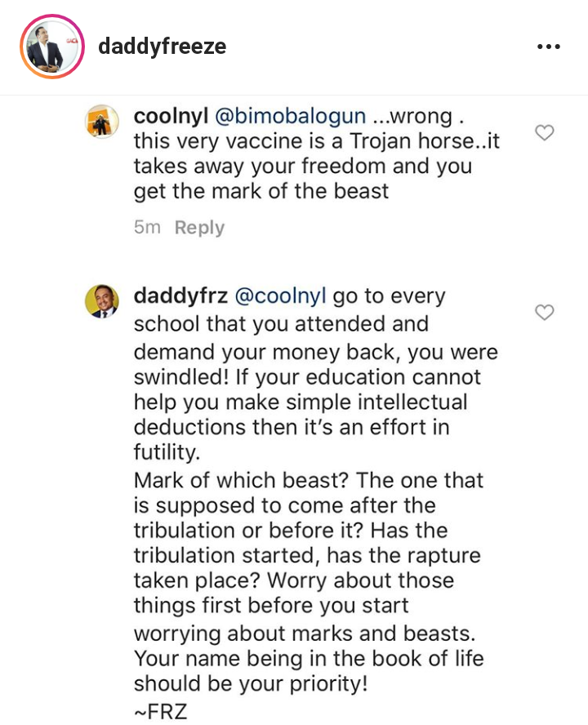Click the 5m comment timestamp
This screenshot has width=588, height=725.
pos(147,228)
